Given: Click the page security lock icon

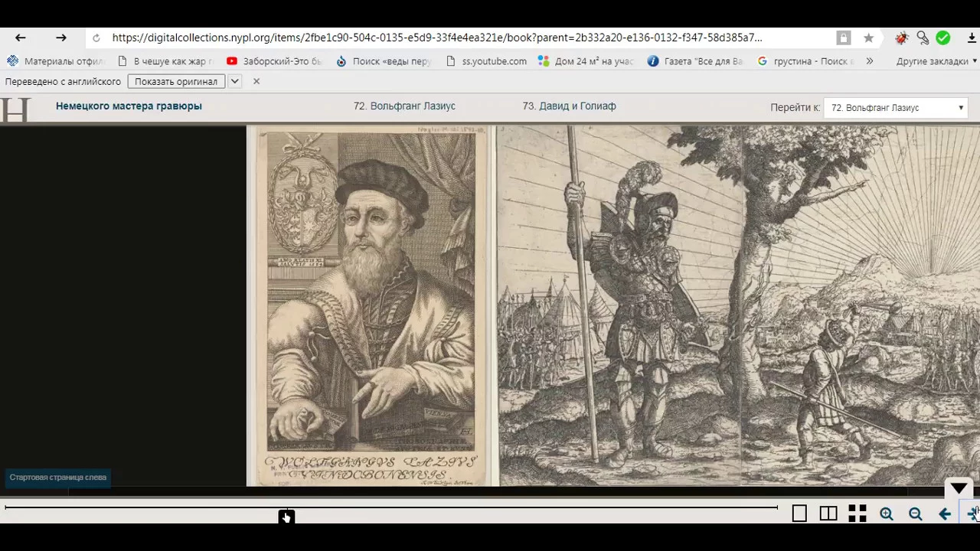Looking at the screenshot, I should click(x=843, y=37).
